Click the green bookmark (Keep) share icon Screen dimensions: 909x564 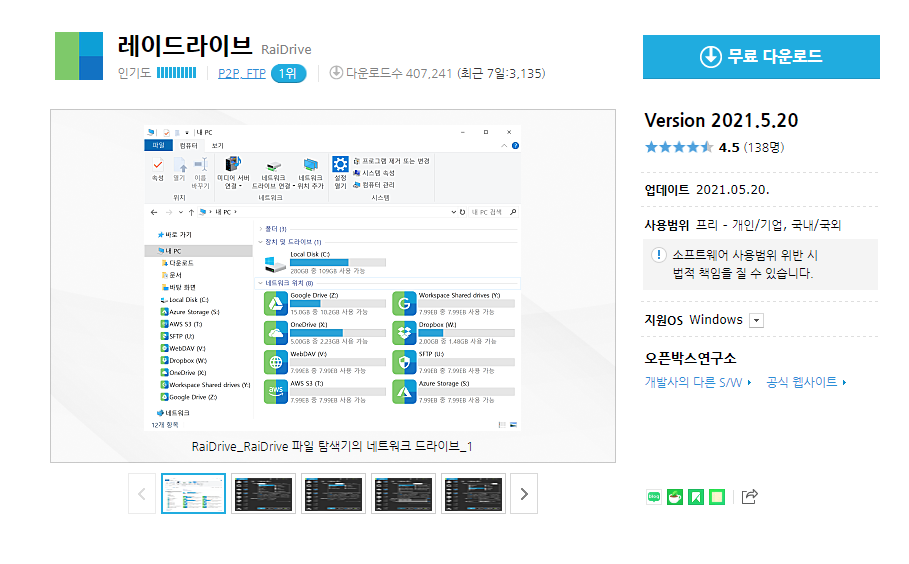pos(696,497)
